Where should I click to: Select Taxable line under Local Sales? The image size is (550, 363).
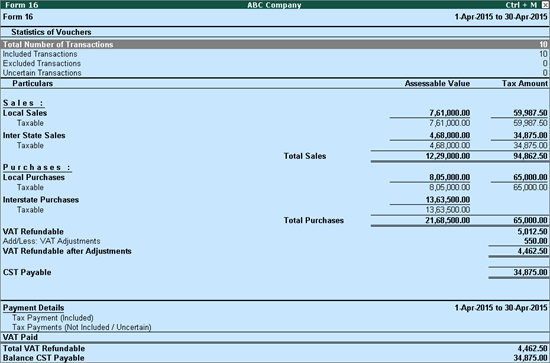(x=275, y=123)
